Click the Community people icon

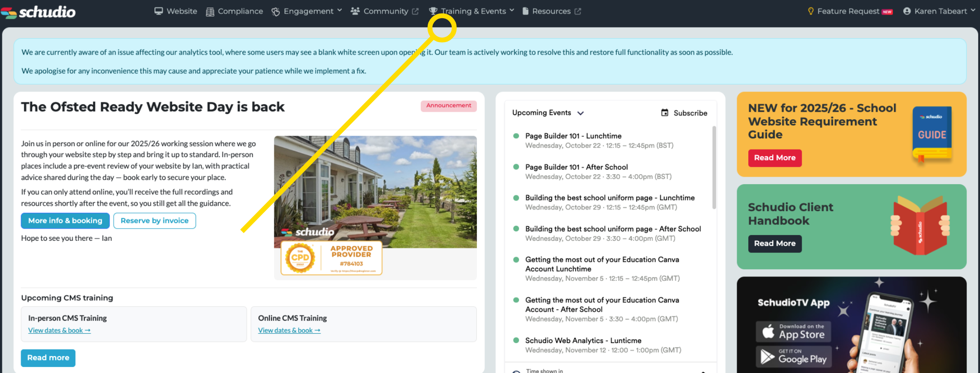(x=355, y=11)
